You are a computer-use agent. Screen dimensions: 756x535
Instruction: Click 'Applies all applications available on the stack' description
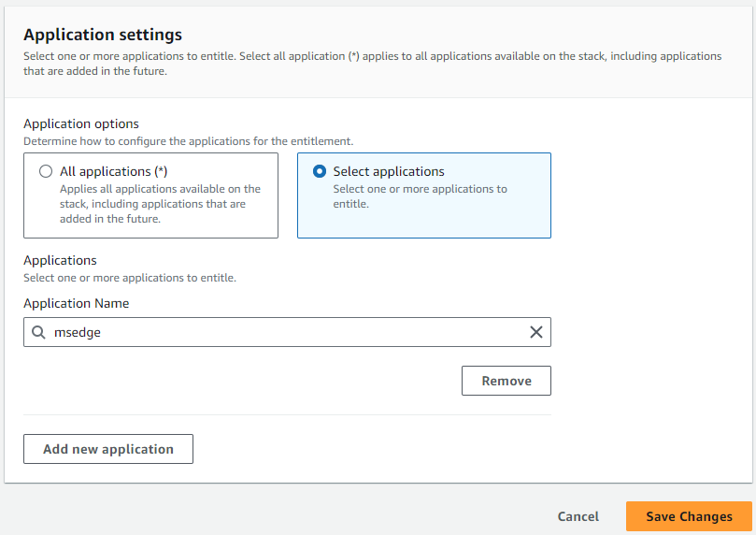pyautogui.click(x=160, y=204)
